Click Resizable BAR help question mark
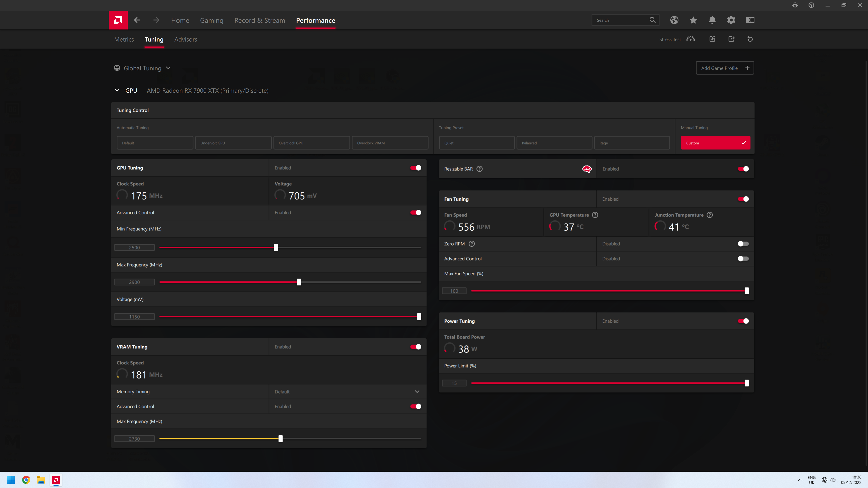 [479, 169]
